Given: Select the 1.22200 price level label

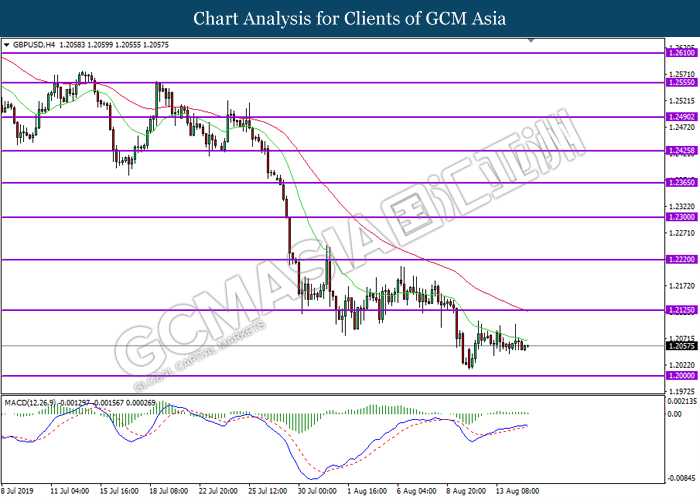Looking at the screenshot, I should 681,259.
